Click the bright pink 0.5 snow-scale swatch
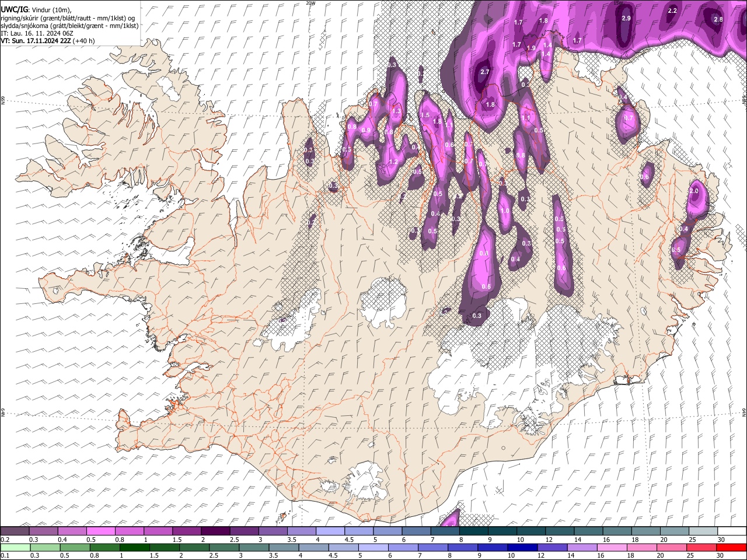Viewport: 747px width, 560px height. pos(101,531)
